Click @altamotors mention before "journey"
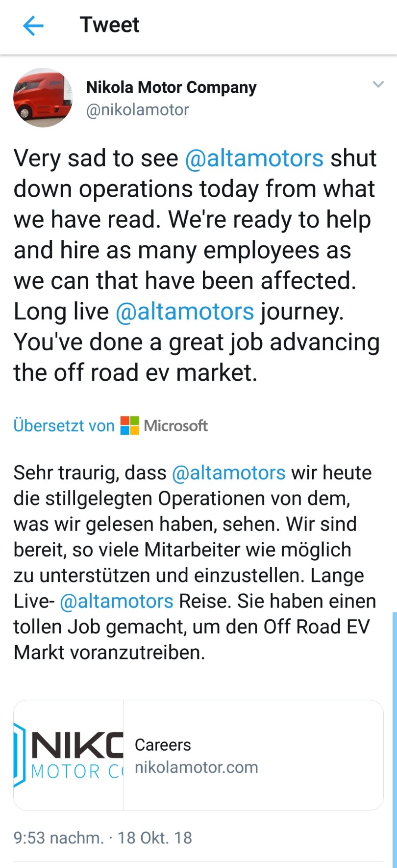The width and height of the screenshot is (397, 868). click(184, 312)
